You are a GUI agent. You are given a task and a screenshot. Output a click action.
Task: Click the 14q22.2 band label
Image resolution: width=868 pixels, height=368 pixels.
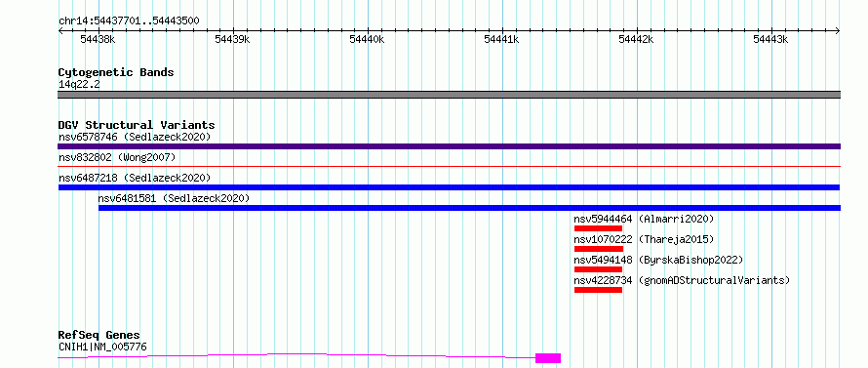click(79, 85)
